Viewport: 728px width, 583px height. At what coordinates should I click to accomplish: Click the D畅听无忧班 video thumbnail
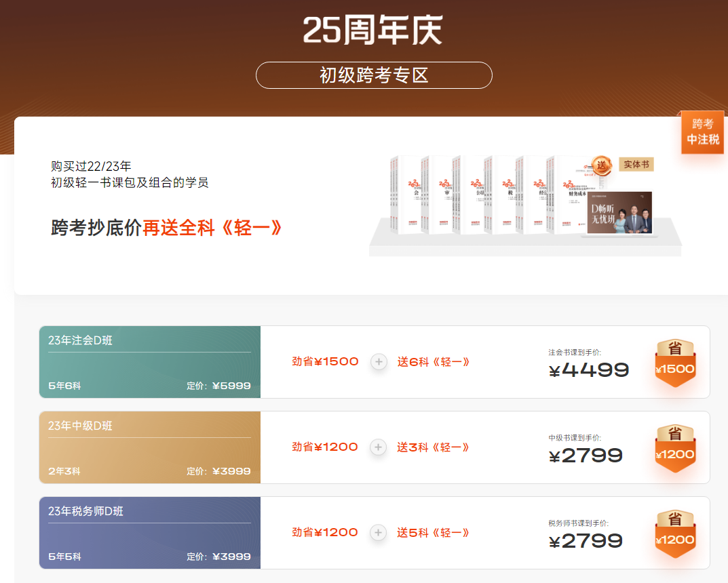point(619,213)
